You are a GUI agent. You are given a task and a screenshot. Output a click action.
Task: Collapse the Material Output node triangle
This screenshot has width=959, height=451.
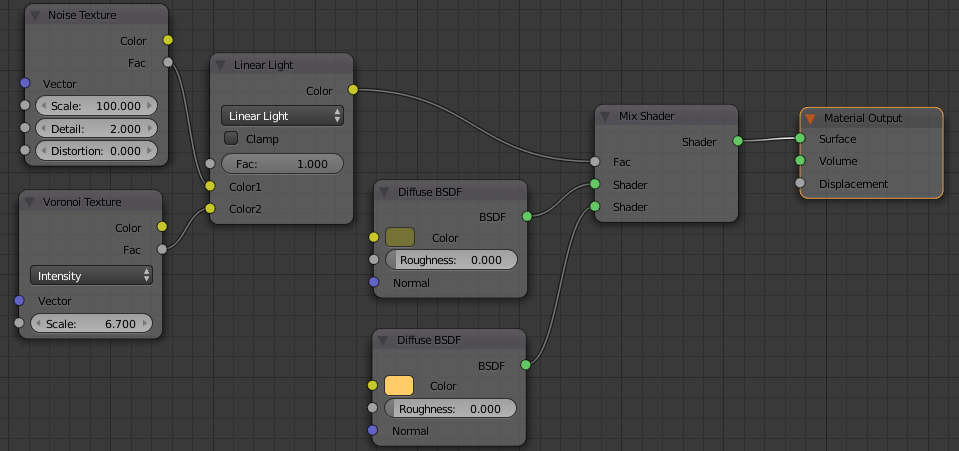(810, 118)
